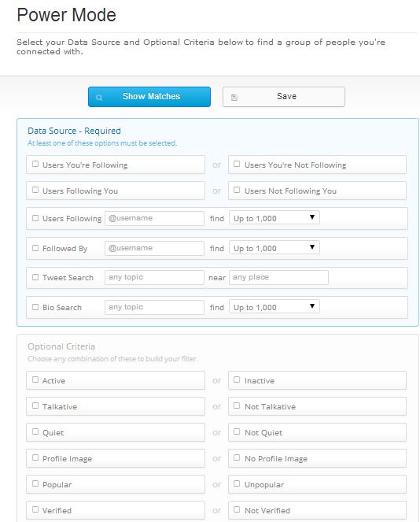Toggle the Not Talkative checkbox
The height and width of the screenshot is (522, 420).
point(237,405)
